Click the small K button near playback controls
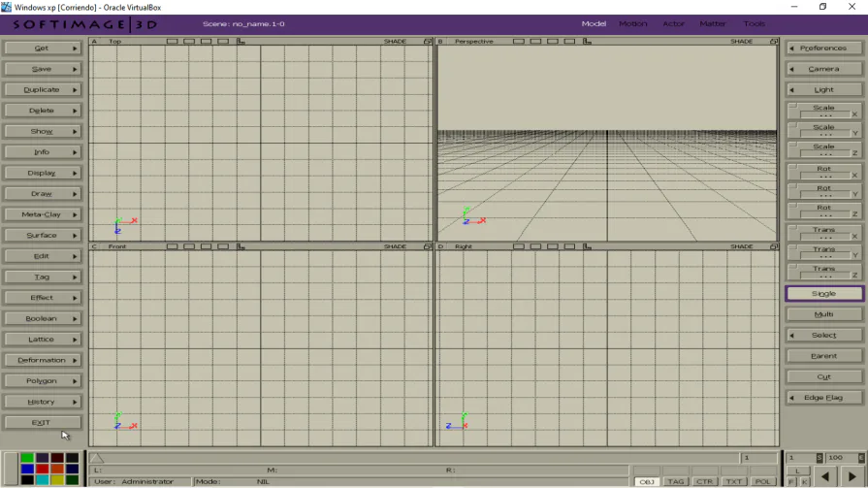This screenshot has height=488, width=868. [804, 482]
